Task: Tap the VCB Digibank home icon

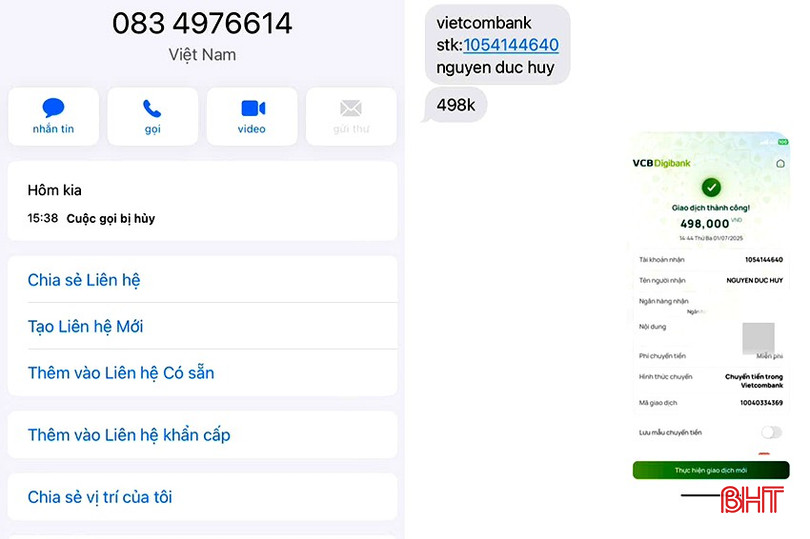Action: click(x=781, y=163)
